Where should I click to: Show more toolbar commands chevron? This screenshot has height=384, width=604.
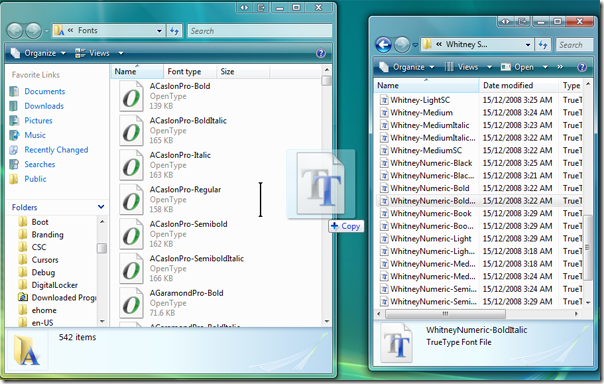(x=560, y=67)
